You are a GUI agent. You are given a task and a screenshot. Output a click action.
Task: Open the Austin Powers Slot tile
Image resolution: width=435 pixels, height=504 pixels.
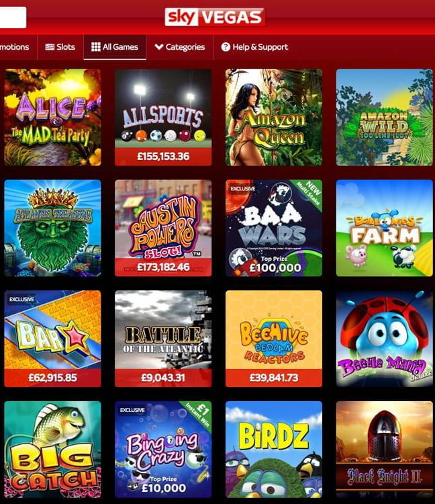pos(163,228)
